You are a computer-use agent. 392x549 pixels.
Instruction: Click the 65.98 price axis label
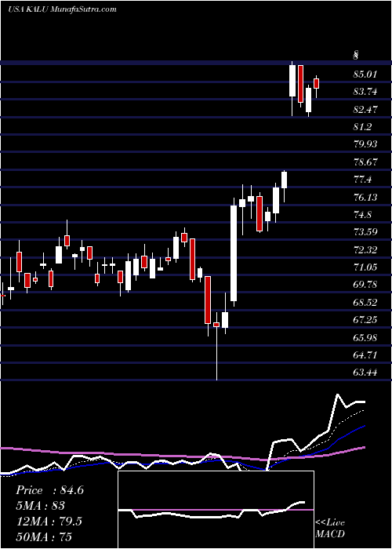tap(365, 337)
